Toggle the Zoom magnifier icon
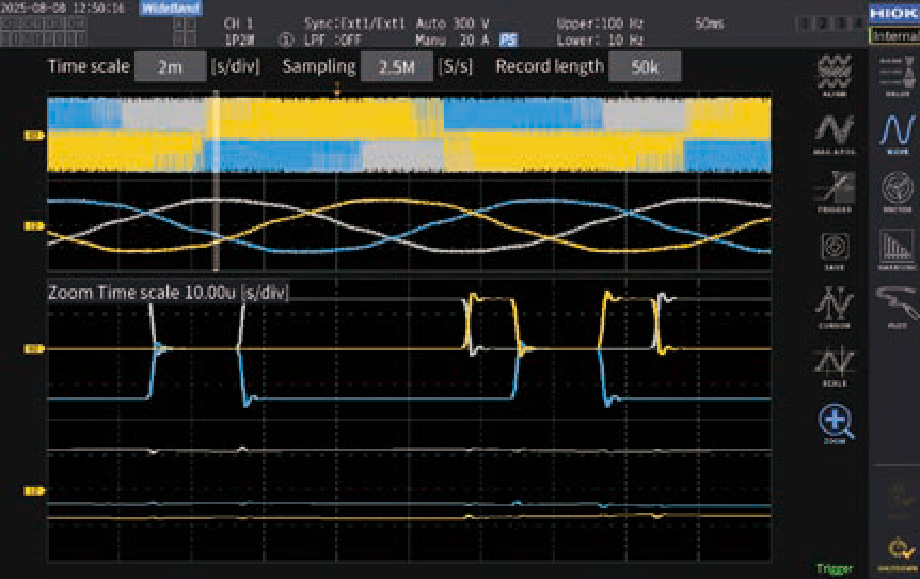Viewport: 920px width, 579px height. [834, 424]
